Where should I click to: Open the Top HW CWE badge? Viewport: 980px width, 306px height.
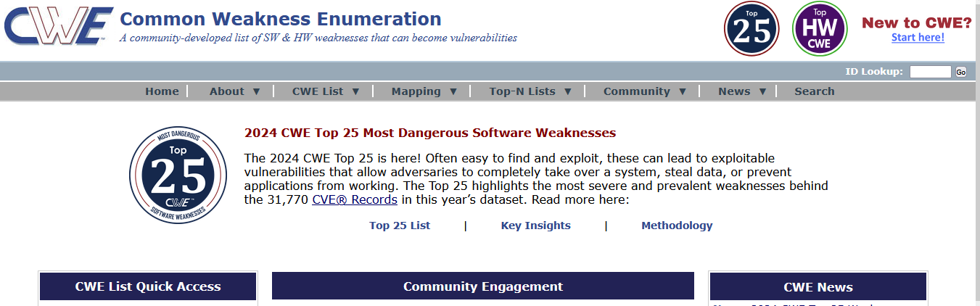pyautogui.click(x=820, y=29)
